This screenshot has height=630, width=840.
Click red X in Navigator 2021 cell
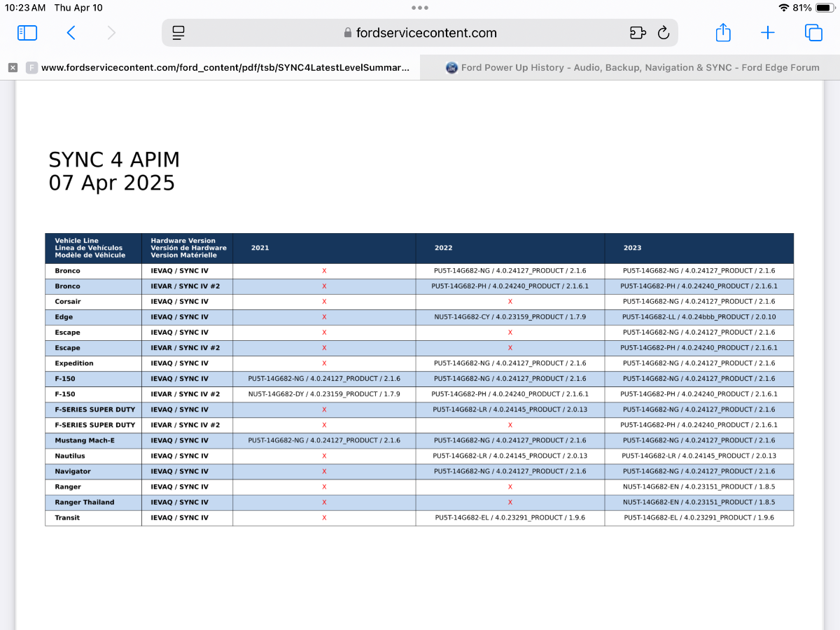point(324,471)
